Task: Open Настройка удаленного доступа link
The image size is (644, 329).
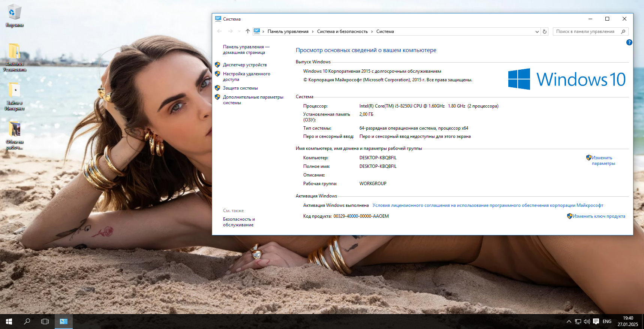Action: click(x=246, y=76)
